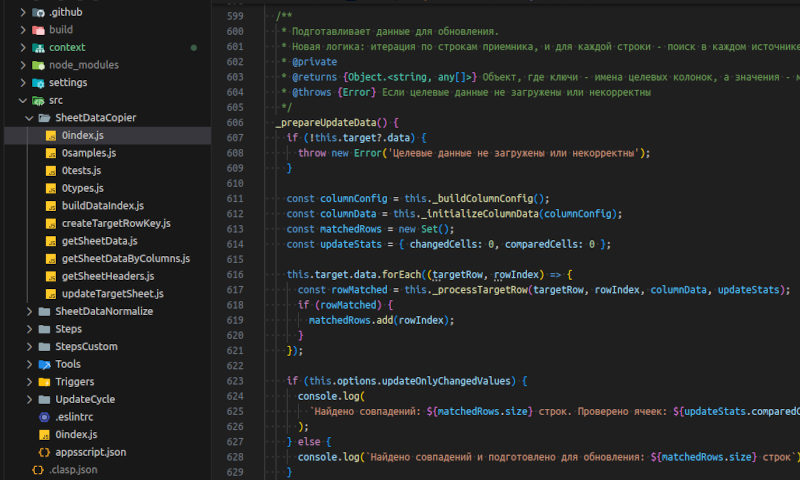Open the buildDataIndex.js file
This screenshot has height=480, width=800.
tap(103, 206)
